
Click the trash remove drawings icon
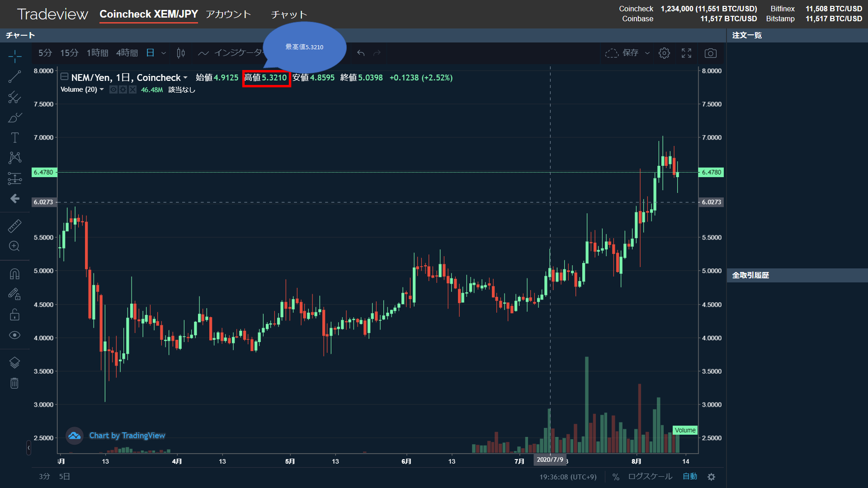pyautogui.click(x=14, y=383)
